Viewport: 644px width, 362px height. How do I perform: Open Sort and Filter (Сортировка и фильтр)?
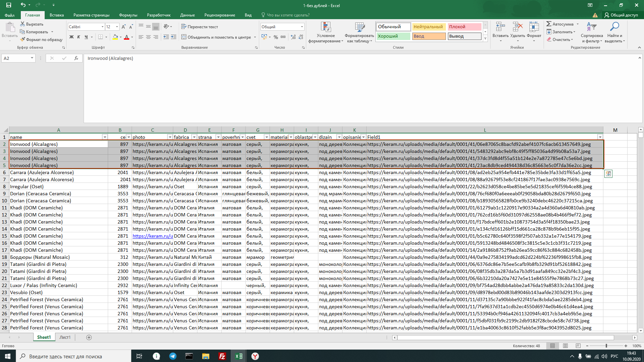(592, 33)
